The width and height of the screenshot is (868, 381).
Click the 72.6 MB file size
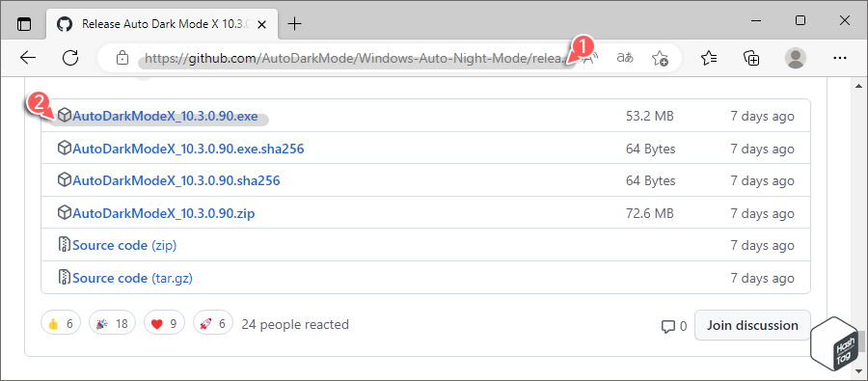pyautogui.click(x=650, y=213)
